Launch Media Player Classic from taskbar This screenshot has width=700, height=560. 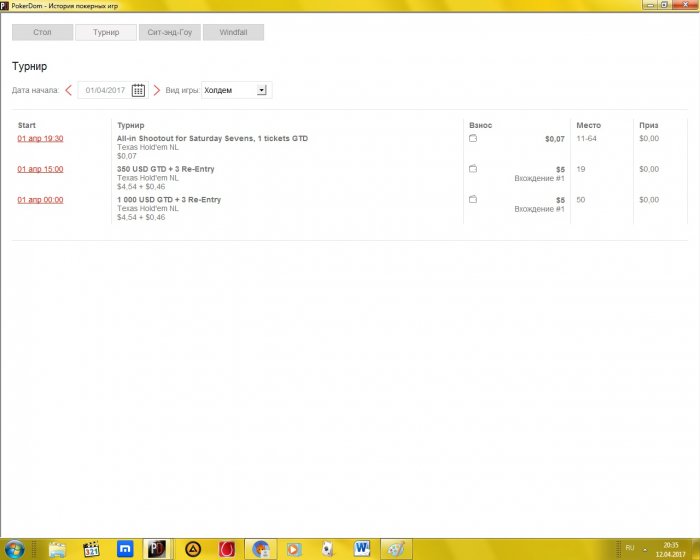(x=92, y=549)
